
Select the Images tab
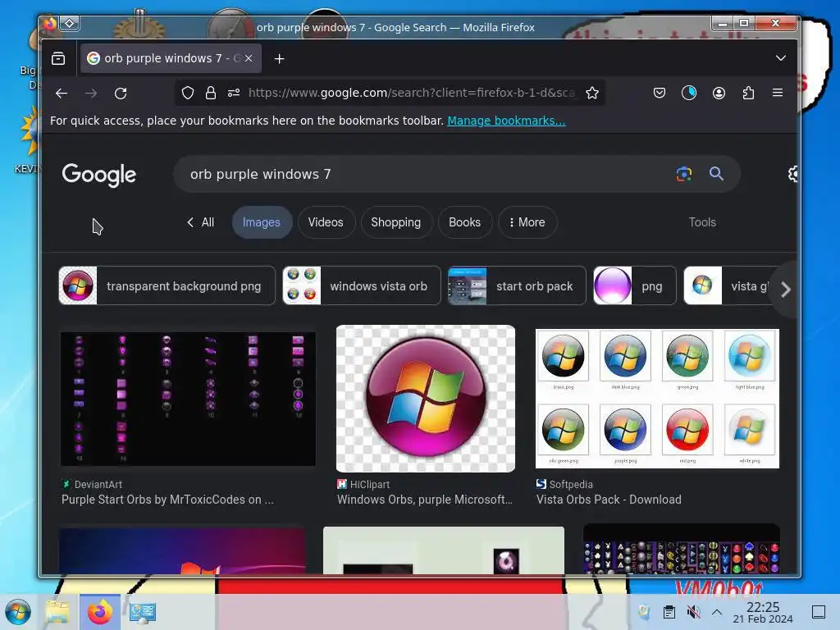(x=262, y=222)
